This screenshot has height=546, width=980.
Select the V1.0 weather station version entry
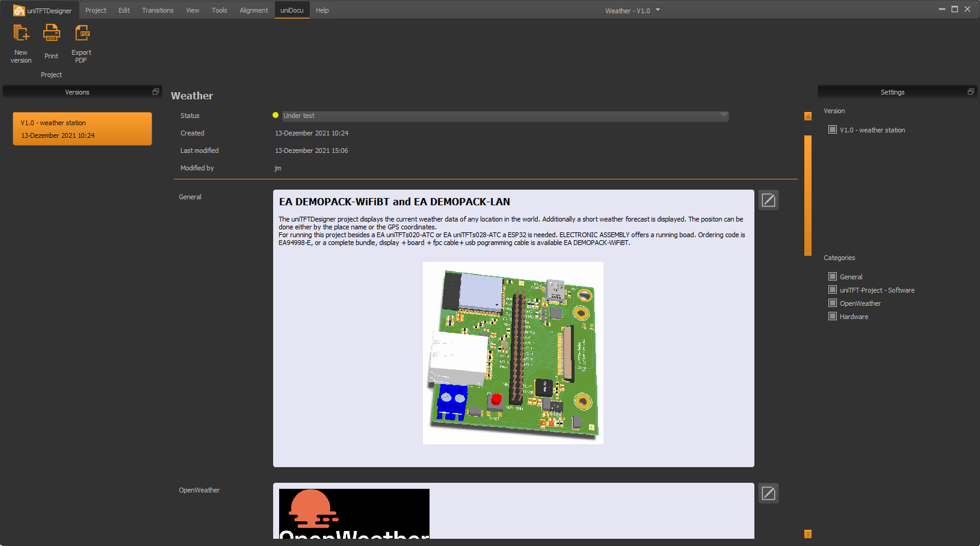82,129
